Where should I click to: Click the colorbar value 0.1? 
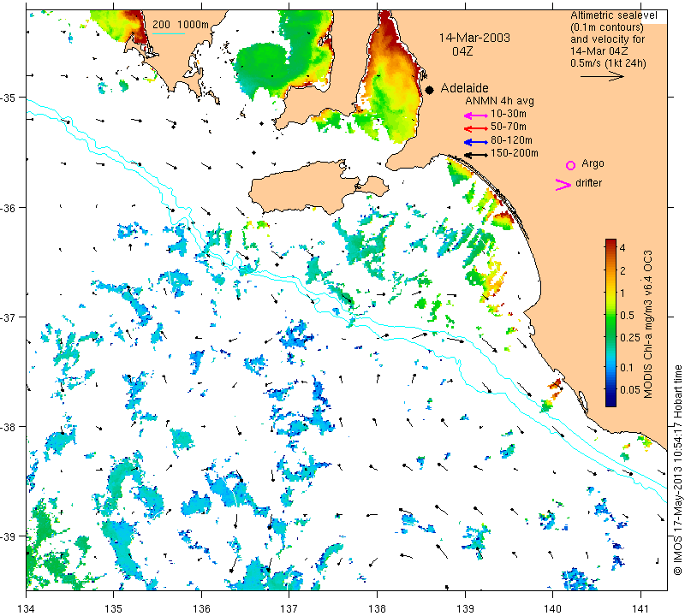coord(627,368)
